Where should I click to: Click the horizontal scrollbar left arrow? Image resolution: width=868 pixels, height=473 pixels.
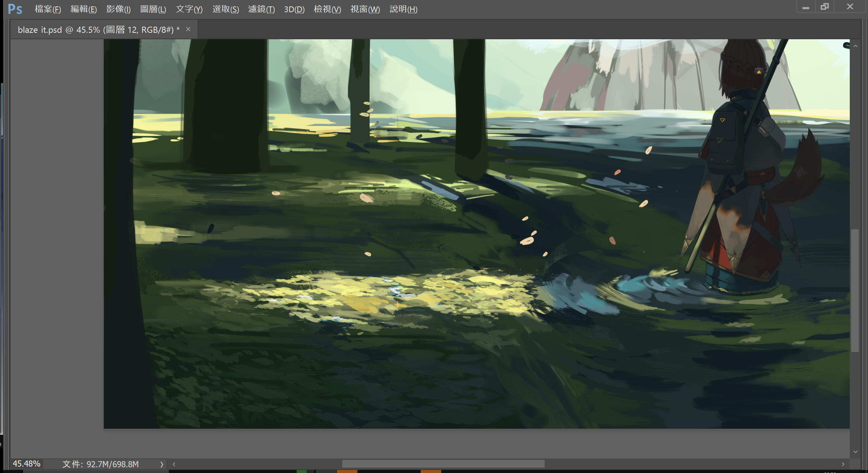point(174,464)
